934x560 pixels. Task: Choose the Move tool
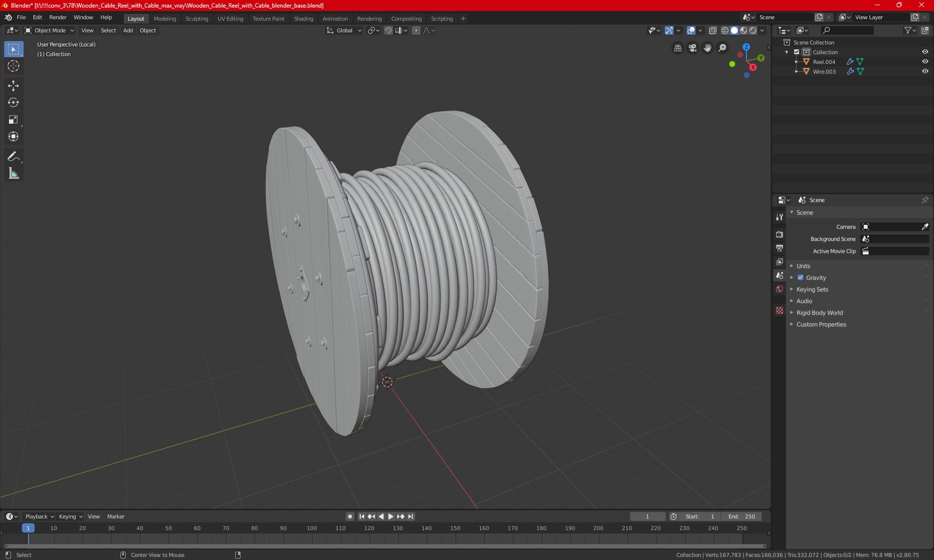tap(13, 86)
